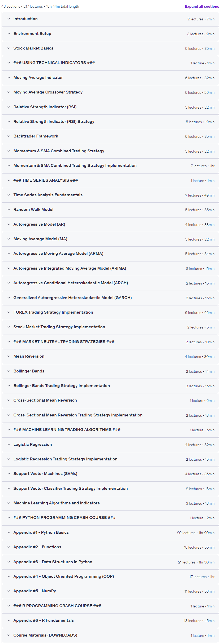Expand the Moving Average Indicator chevron
Image resolution: width=220 pixels, height=644 pixels.
tap(9, 78)
